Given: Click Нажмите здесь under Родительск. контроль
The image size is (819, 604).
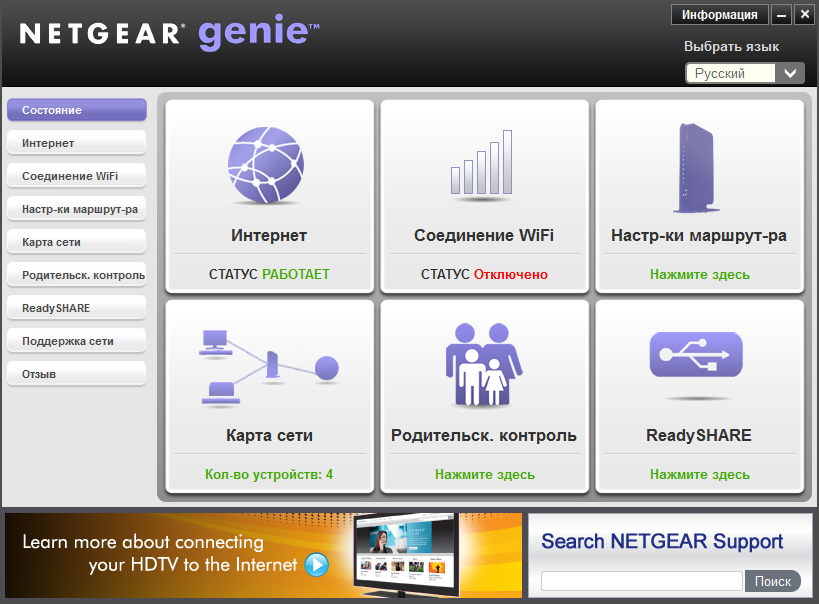Looking at the screenshot, I should (485, 474).
